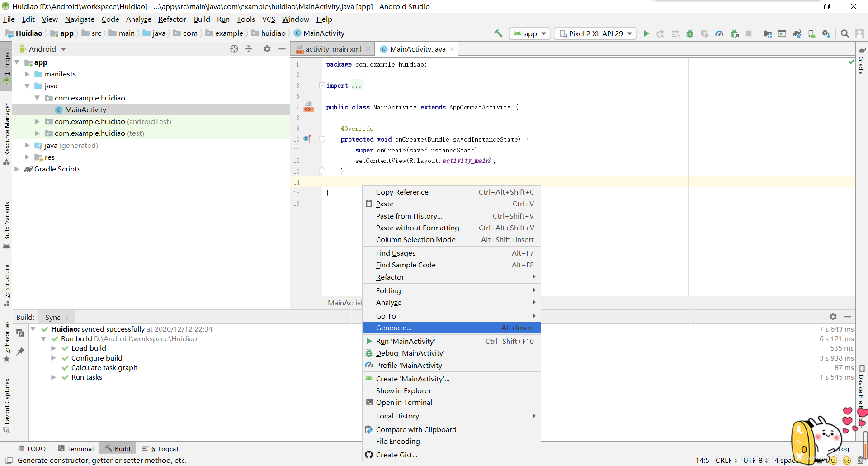Open the app run configuration dropdown
Image resolution: width=868 pixels, height=466 pixels.
530,33
